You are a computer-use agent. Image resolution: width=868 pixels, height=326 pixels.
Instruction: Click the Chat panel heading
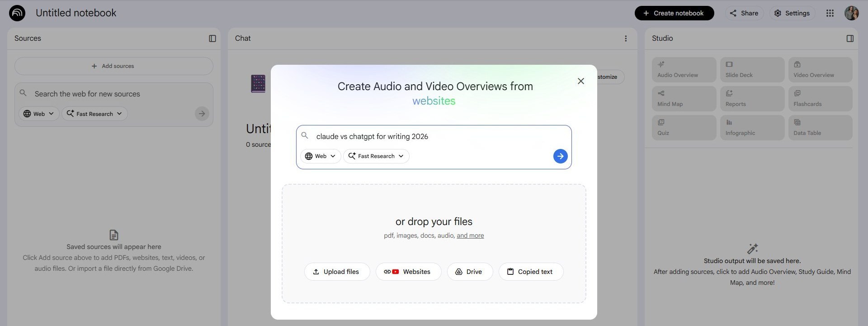(x=243, y=38)
